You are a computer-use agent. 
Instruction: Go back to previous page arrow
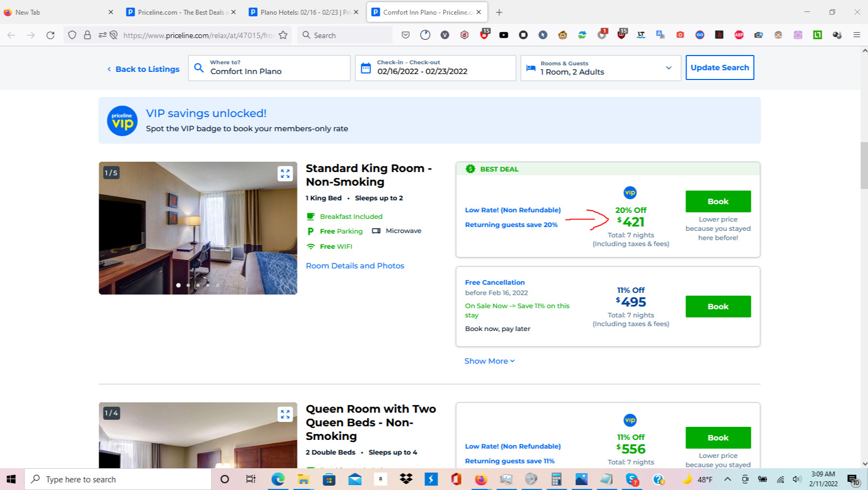[11, 35]
